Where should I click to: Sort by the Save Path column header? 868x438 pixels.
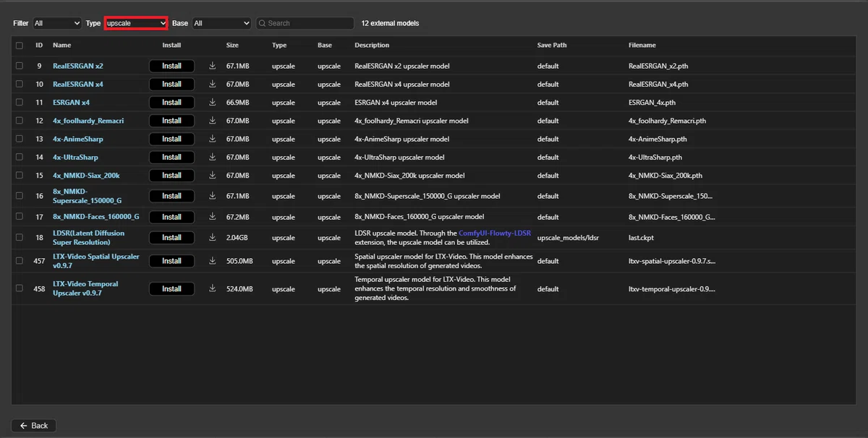pyautogui.click(x=552, y=46)
